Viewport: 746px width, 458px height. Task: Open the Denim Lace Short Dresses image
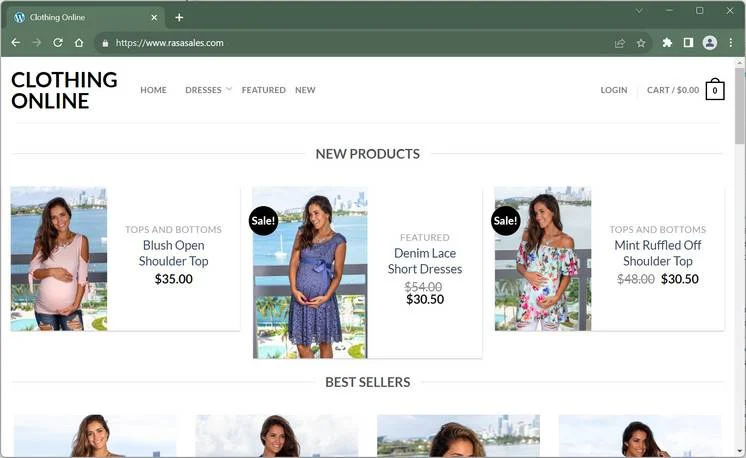click(x=310, y=273)
